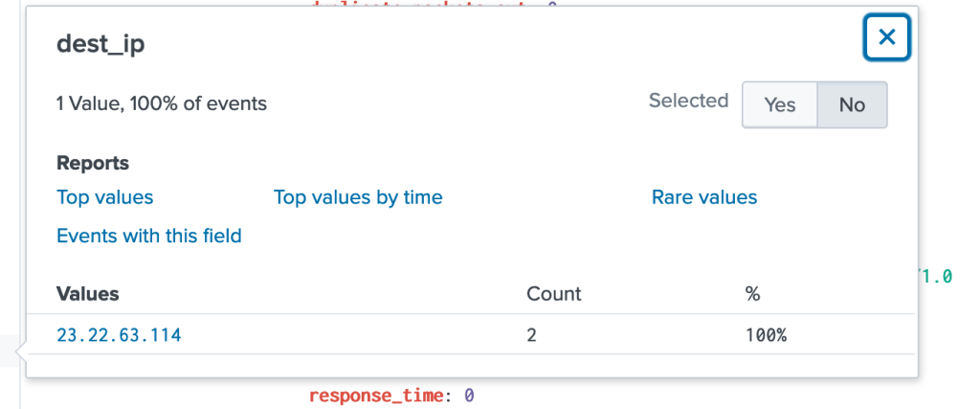Click the % column header
The height and width of the screenshot is (409, 980).
[752, 293]
